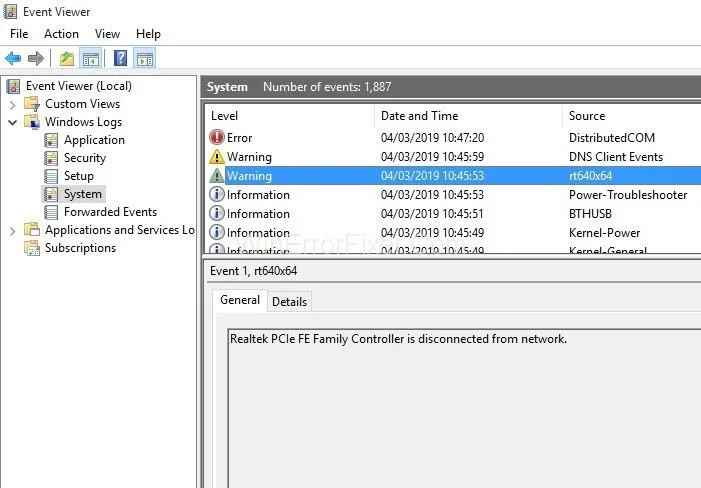The image size is (701, 488).
Task: Toggle the Show/Hide Action Pane icon
Action: tap(145, 59)
